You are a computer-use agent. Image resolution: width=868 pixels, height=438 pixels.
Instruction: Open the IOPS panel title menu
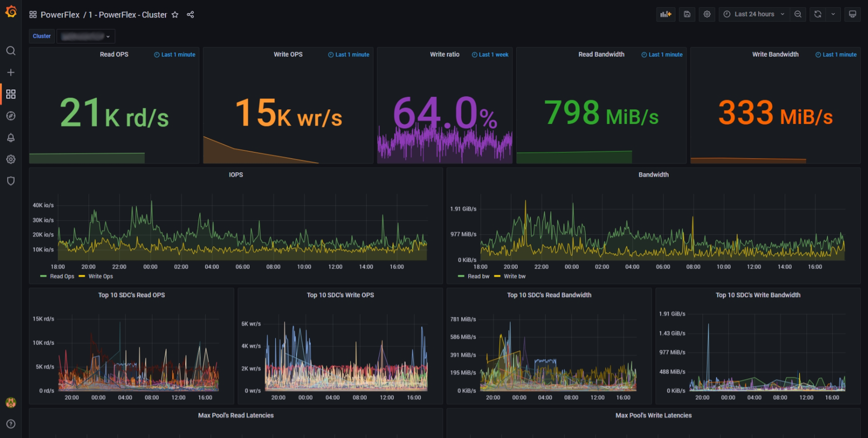(236, 175)
